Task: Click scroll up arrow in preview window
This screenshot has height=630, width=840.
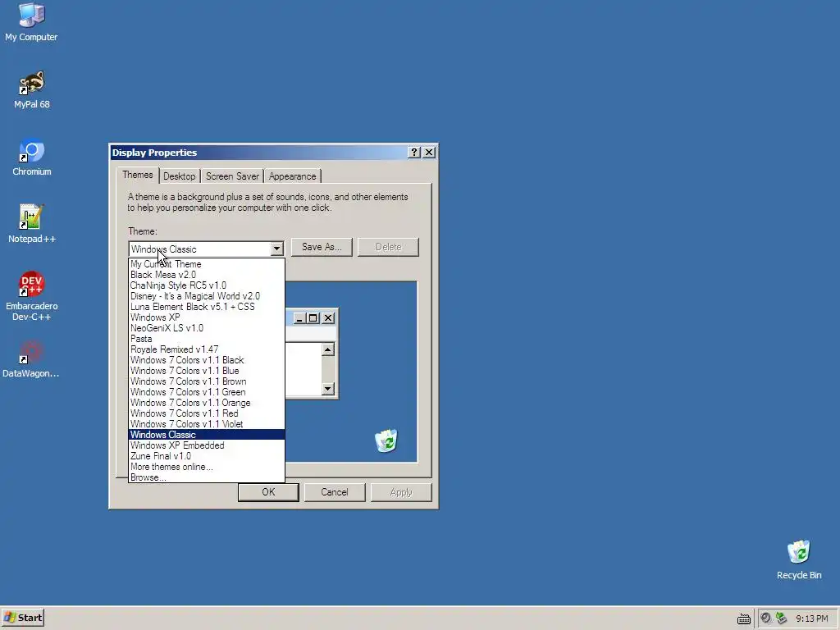Action: pyautogui.click(x=328, y=349)
